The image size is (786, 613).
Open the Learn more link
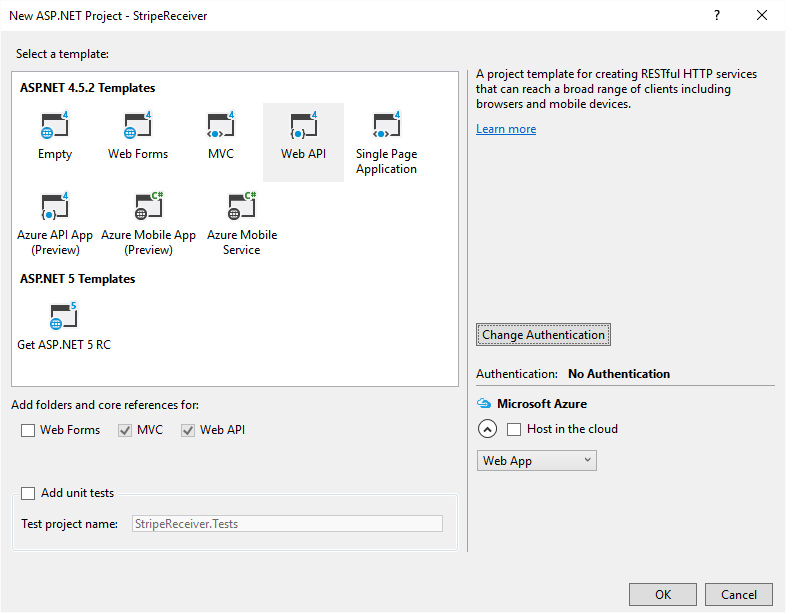point(506,129)
